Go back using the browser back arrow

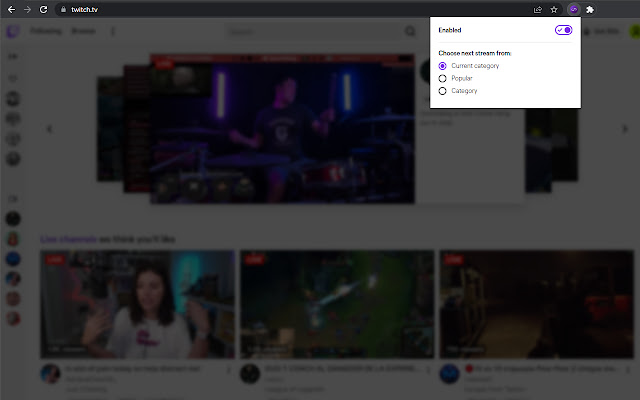[11, 9]
